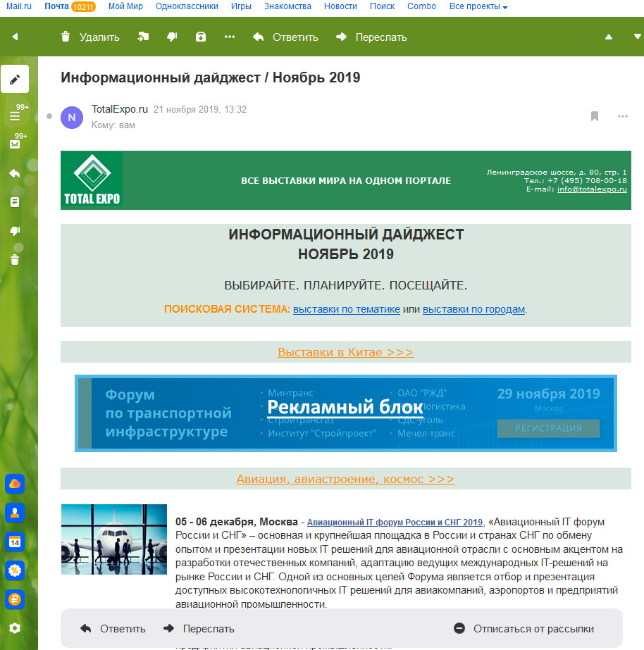Open the sidebar trash folder
This screenshot has width=644, height=650.
point(15,259)
